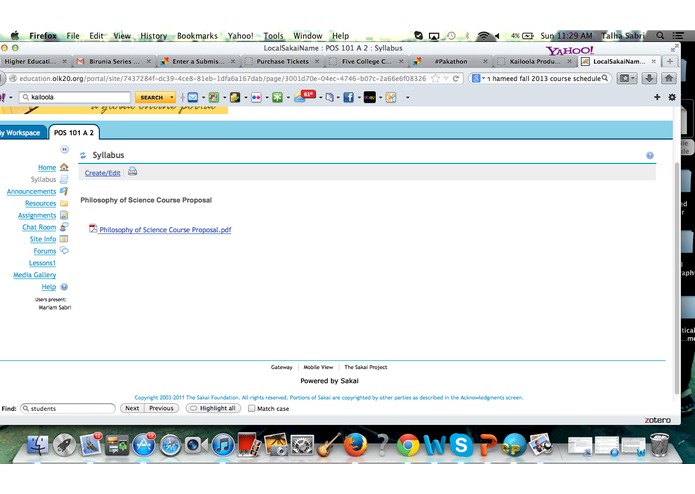Image resolution: width=695 pixels, height=494 pixels.
Task: Expand the Facebook icon dropdown arrow
Action: coord(359,97)
